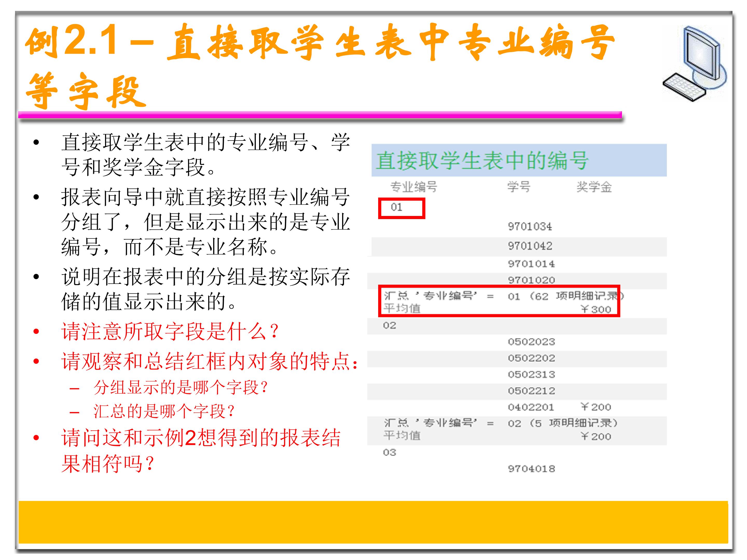Click the red text '请观察和总结红框内对象的特点:'
Image resolution: width=747 pixels, height=560 pixels.
coord(210,361)
